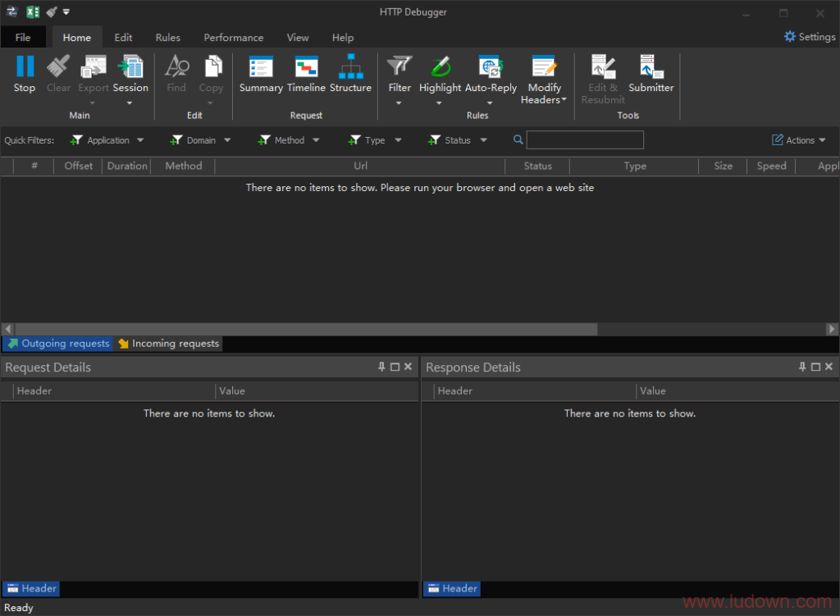Switch to the View ribbon tab
This screenshot has width=840, height=616.
tap(298, 38)
